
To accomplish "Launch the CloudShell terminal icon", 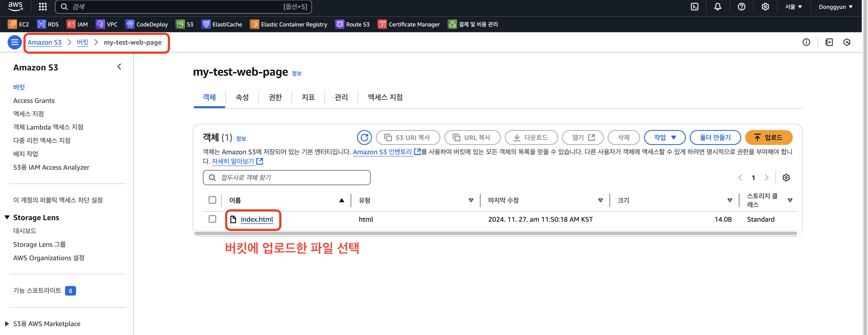I will point(694,7).
